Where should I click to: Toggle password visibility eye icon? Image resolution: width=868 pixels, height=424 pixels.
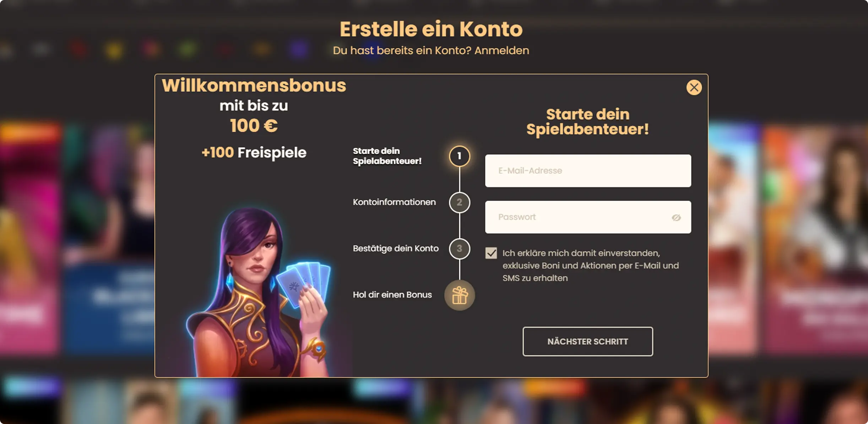[676, 217]
